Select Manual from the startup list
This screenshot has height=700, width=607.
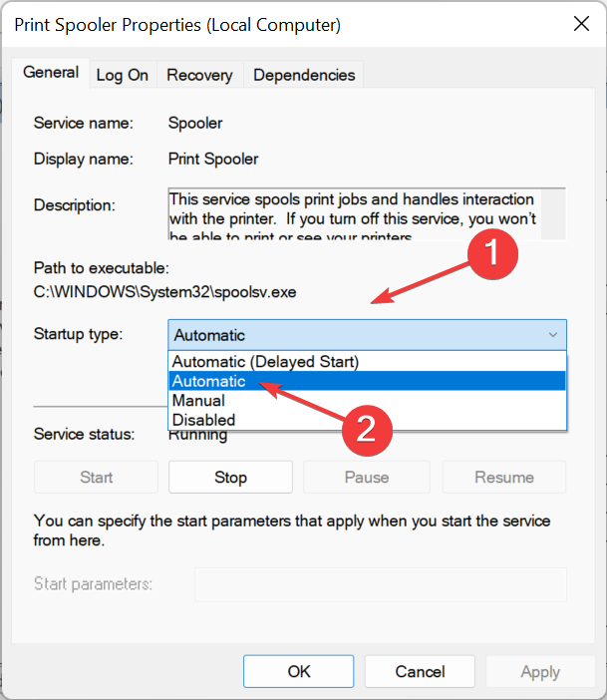pyautogui.click(x=199, y=401)
